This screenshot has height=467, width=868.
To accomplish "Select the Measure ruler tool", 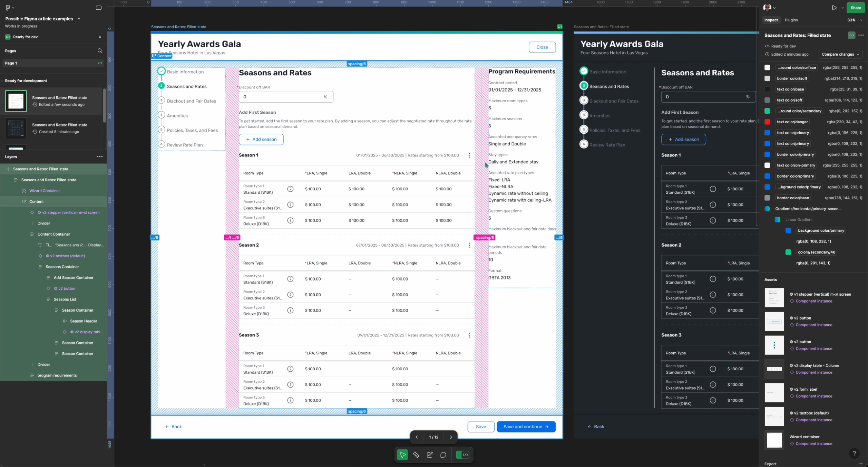I will (416, 455).
